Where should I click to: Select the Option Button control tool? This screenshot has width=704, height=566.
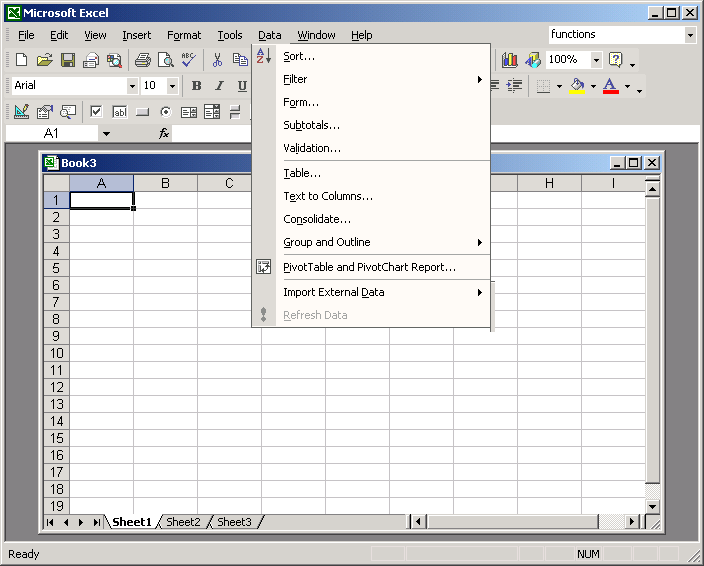coord(166,111)
